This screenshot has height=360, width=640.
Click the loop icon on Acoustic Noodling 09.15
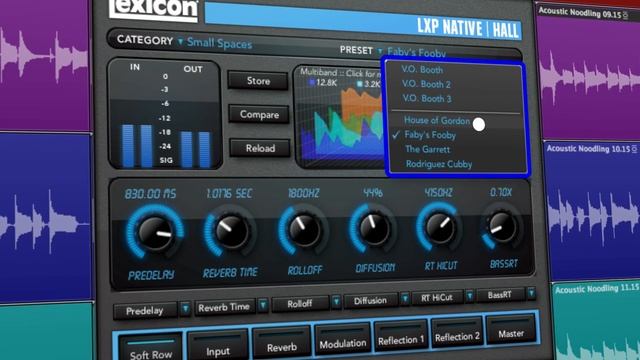pyautogui.click(x=626, y=16)
